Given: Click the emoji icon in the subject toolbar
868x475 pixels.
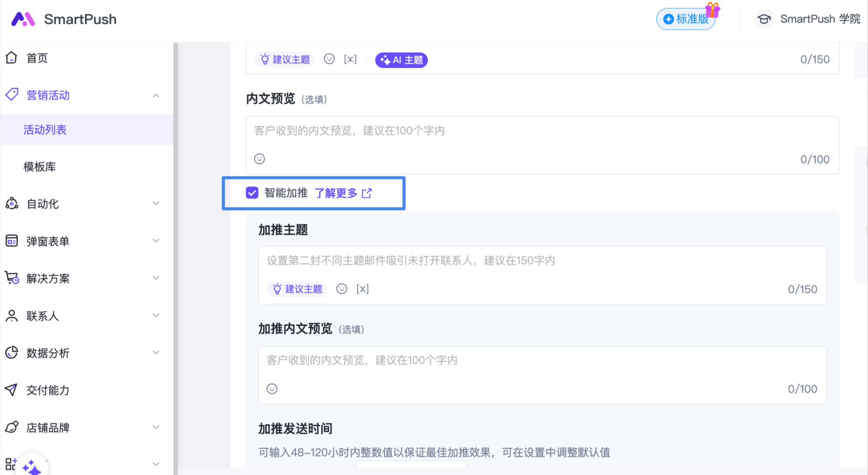Looking at the screenshot, I should click(329, 59).
